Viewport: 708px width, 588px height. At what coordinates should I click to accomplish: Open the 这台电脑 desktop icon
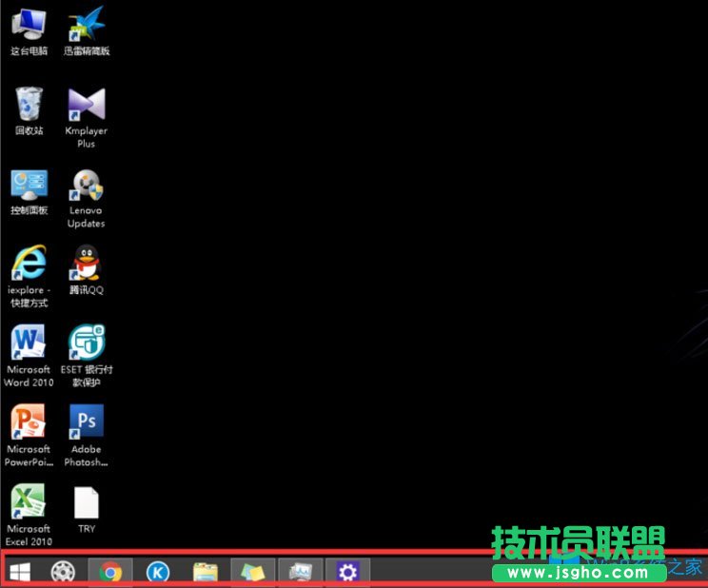(29, 25)
